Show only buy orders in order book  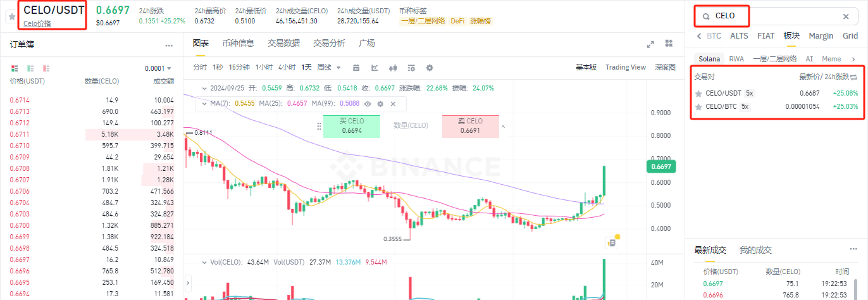point(30,68)
